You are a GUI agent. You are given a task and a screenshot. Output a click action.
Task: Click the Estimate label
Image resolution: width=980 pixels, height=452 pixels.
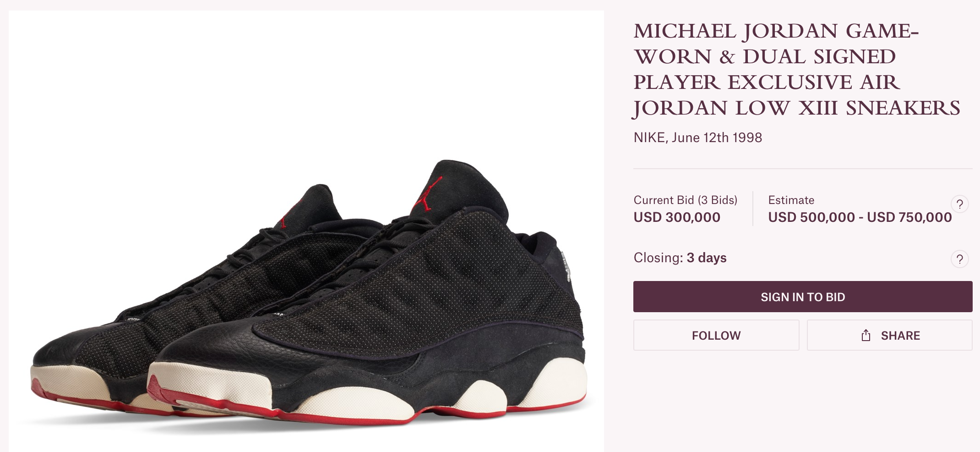click(x=791, y=200)
